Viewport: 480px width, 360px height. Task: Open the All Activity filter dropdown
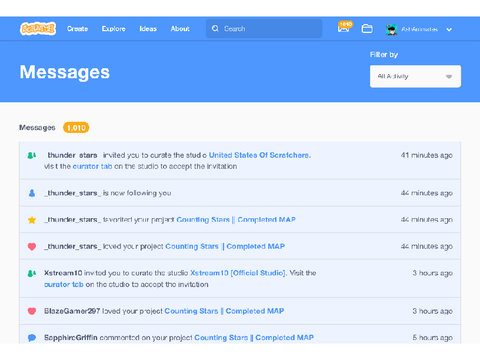pos(415,76)
